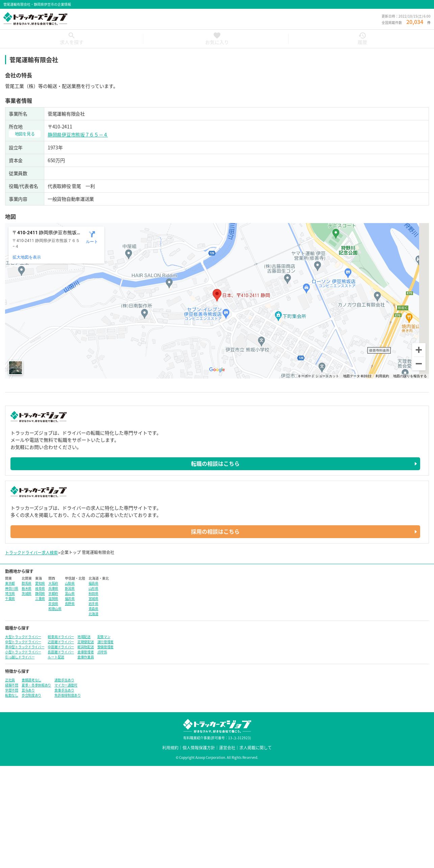Click the HAIR SALON Riddim map marker
The height and width of the screenshot is (868, 434).
click(169, 283)
